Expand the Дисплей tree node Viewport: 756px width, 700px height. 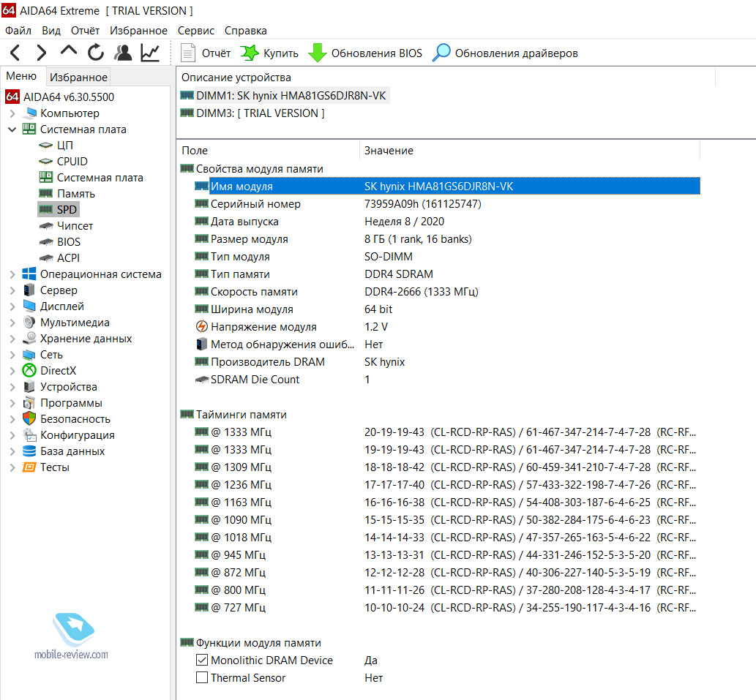(12, 306)
